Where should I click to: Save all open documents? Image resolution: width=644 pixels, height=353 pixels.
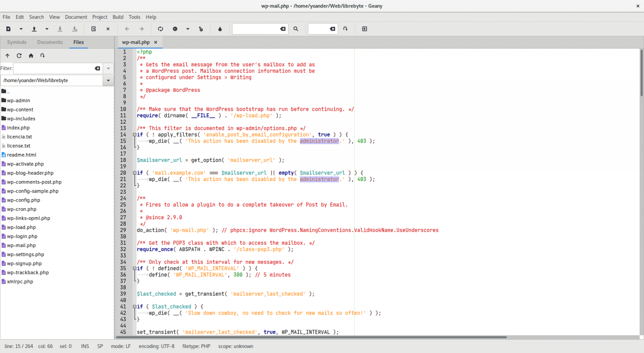[x=75, y=29]
